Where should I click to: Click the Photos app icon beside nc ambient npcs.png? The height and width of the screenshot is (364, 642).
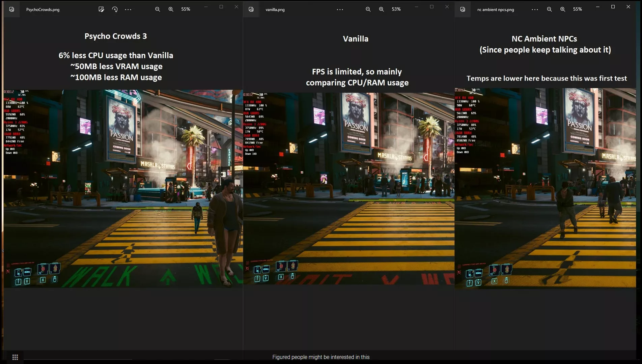coord(463,9)
